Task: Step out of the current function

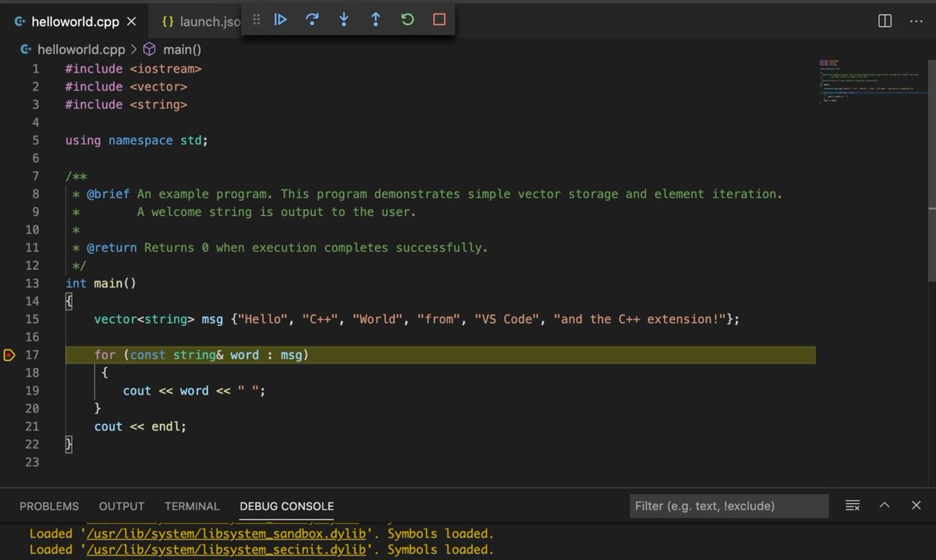Action: click(376, 20)
